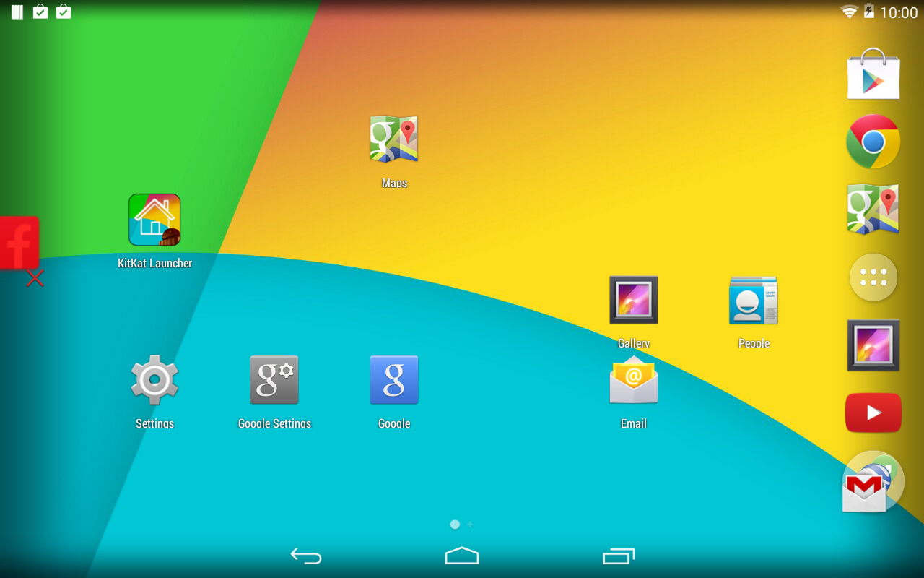Open the Play Store app in the dock
Image resolution: width=924 pixels, height=578 pixels.
coord(873,74)
